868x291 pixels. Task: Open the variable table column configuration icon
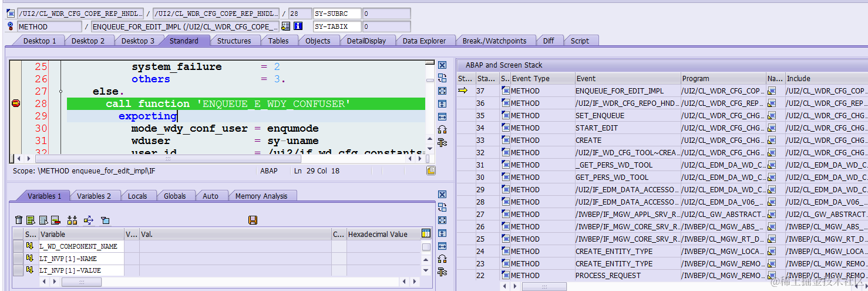426,234
